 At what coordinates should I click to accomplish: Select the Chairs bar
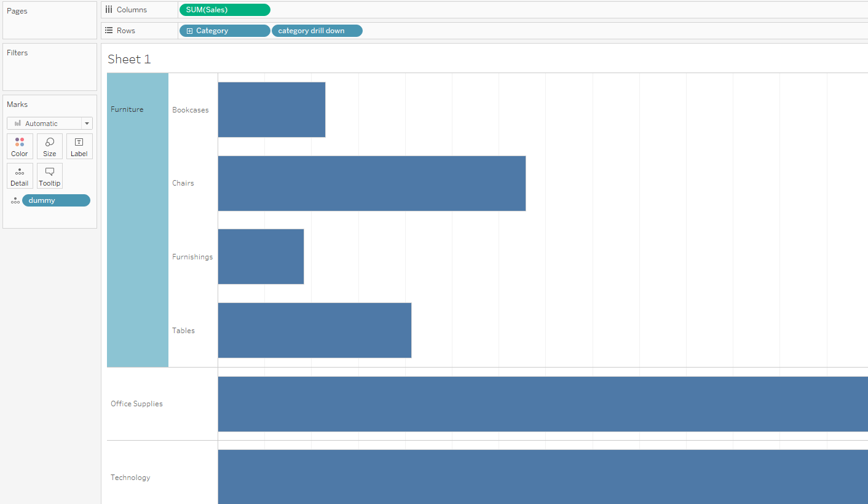(372, 183)
